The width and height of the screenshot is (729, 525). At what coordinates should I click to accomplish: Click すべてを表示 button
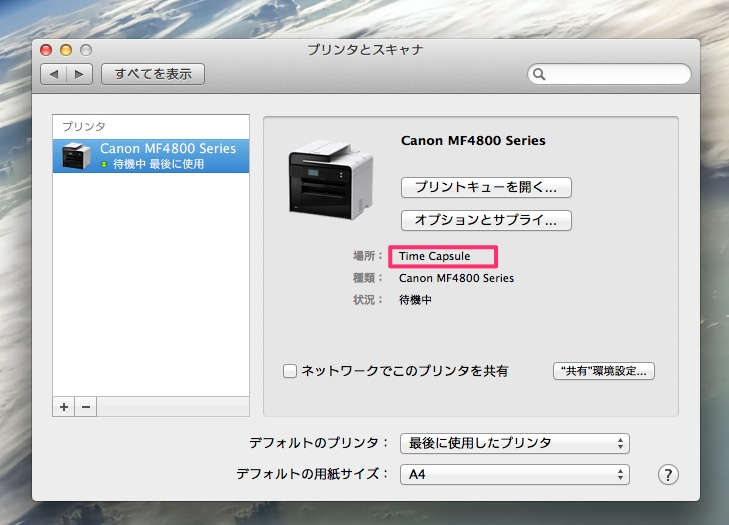click(153, 74)
